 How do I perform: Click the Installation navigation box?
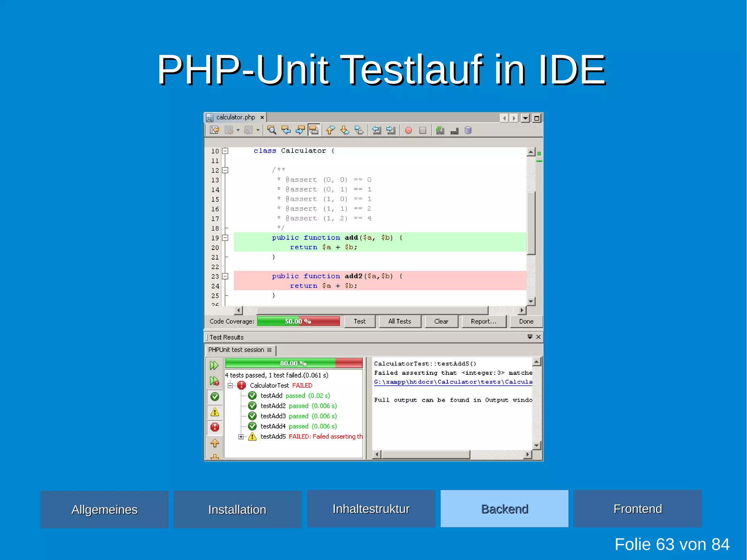coord(237,509)
